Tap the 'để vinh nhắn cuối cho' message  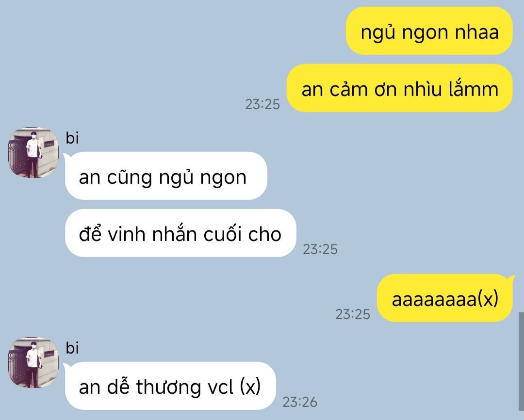pyautogui.click(x=180, y=233)
